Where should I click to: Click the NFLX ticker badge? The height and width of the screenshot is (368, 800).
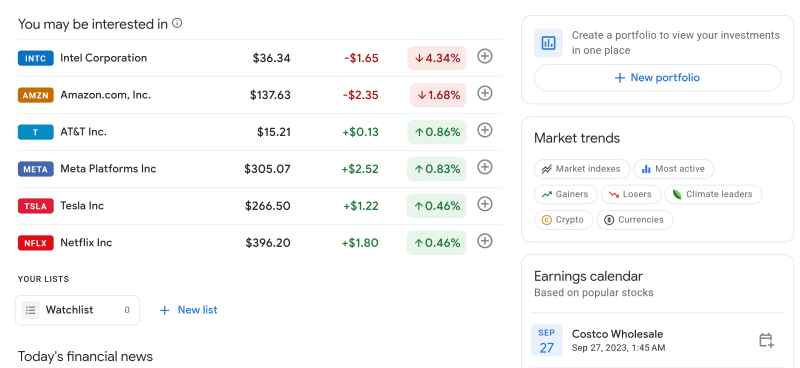click(x=36, y=243)
